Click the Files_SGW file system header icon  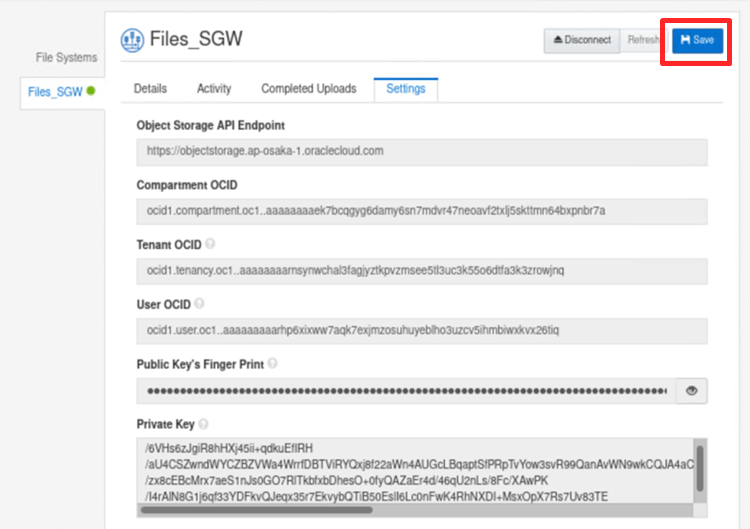132,40
